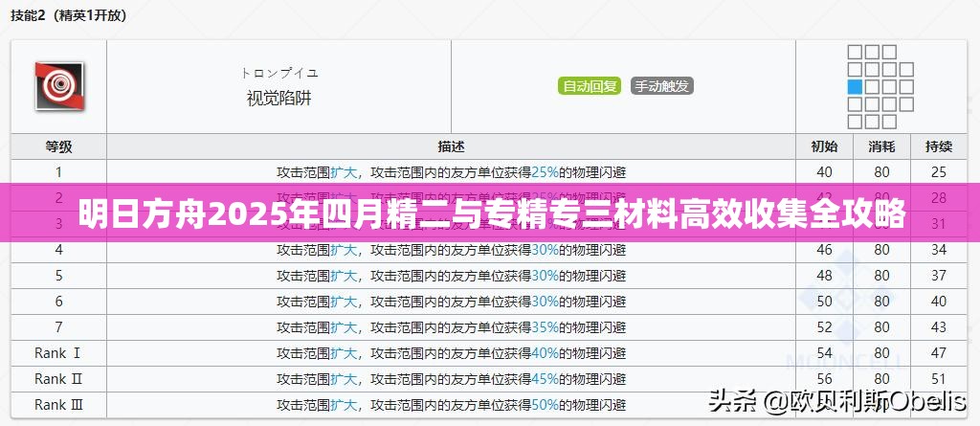Screen dimensions: 980x426
Task: Click the 消耗 column header
Action: click(x=881, y=146)
